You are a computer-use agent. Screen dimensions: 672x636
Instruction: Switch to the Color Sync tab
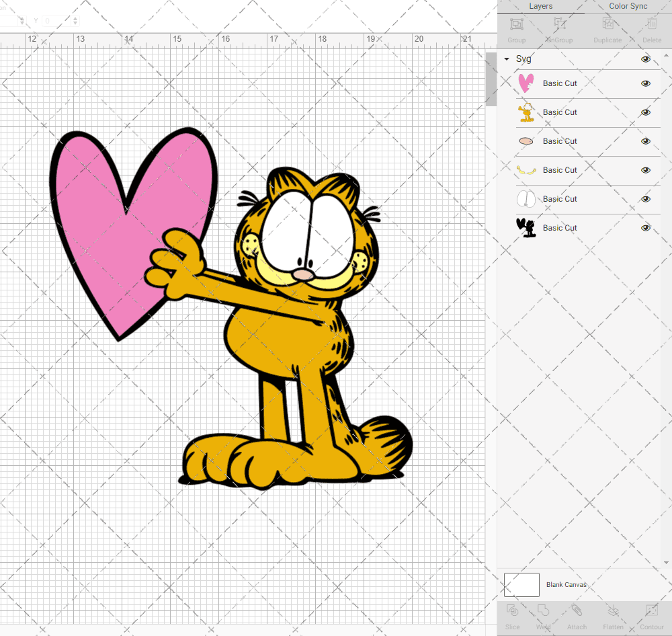coord(628,7)
